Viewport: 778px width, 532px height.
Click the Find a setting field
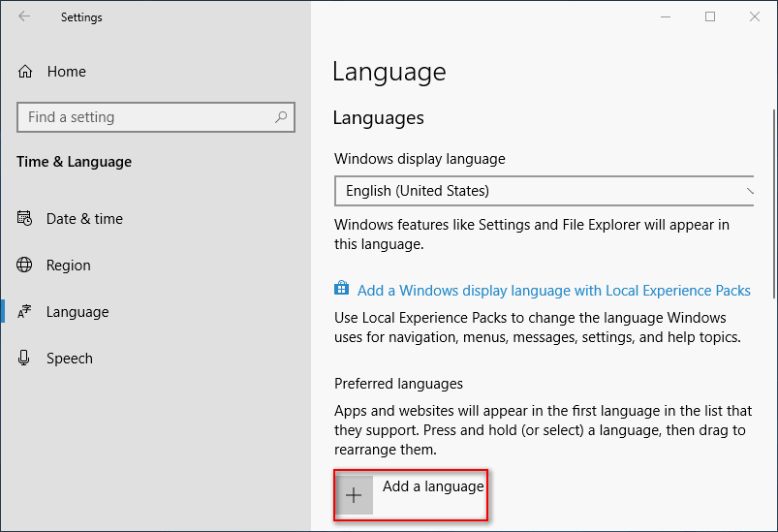[x=156, y=117]
